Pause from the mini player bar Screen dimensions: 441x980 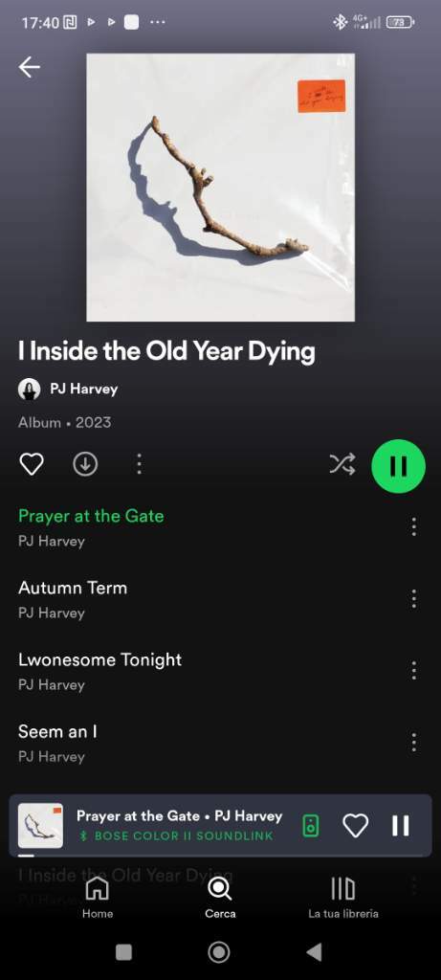point(401,826)
